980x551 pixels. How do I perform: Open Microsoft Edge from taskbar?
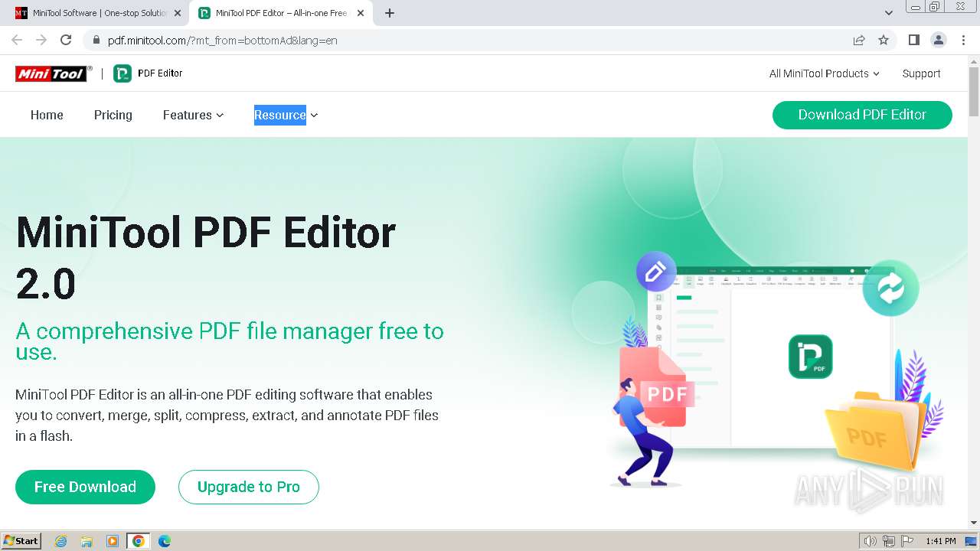[x=165, y=541]
